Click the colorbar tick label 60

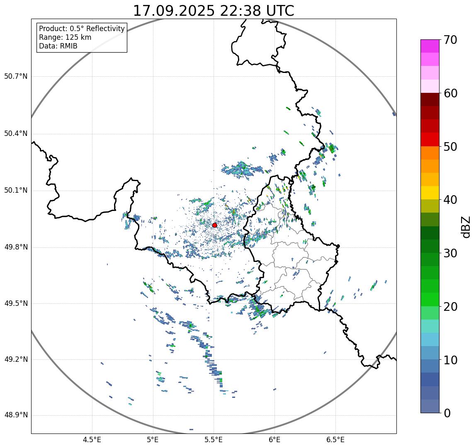(450, 93)
